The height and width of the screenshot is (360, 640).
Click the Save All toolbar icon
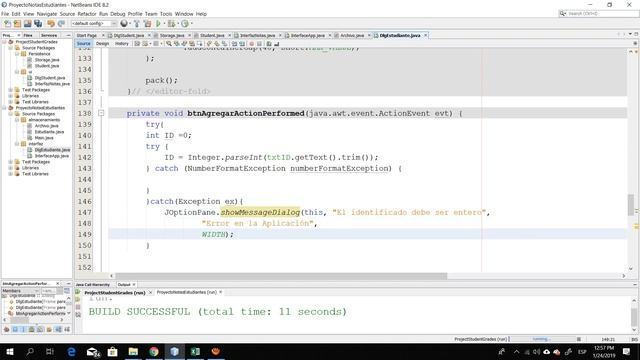pyautogui.click(x=38, y=24)
